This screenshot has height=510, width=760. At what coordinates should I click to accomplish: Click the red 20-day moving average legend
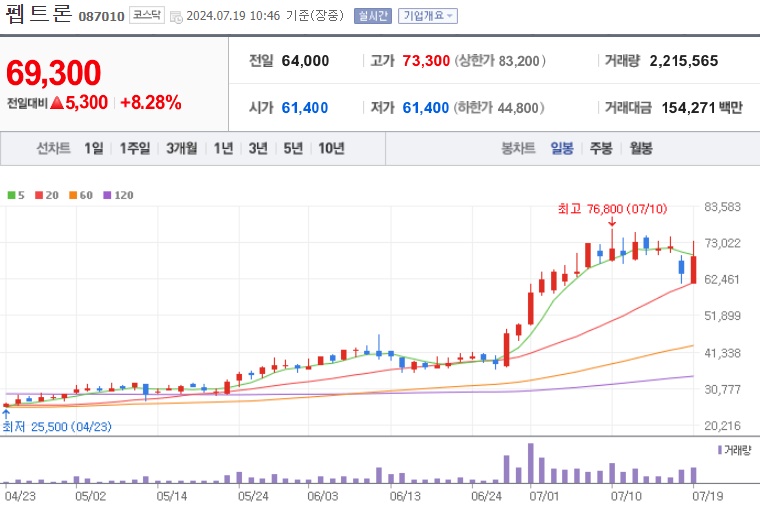coord(47,195)
